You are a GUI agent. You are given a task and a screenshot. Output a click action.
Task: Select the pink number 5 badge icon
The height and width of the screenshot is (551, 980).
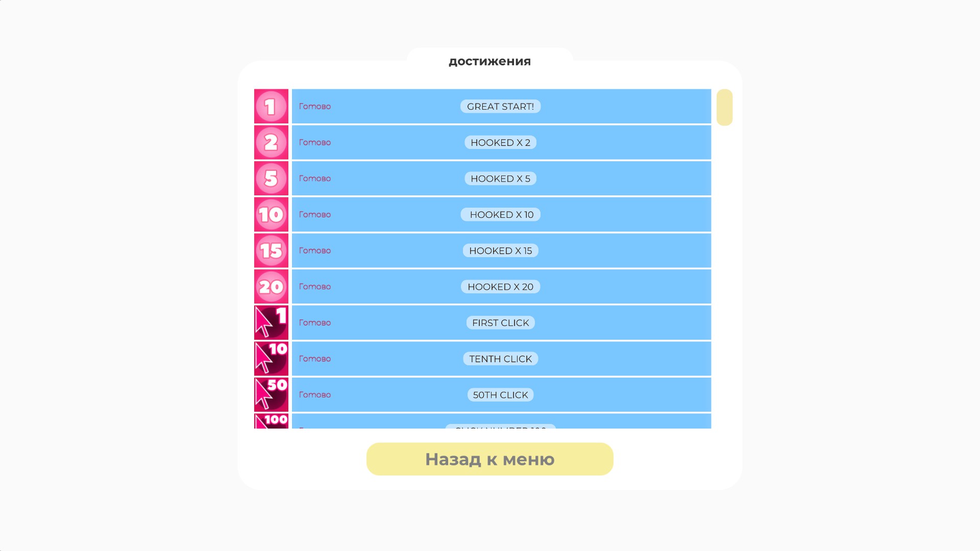[x=271, y=179]
